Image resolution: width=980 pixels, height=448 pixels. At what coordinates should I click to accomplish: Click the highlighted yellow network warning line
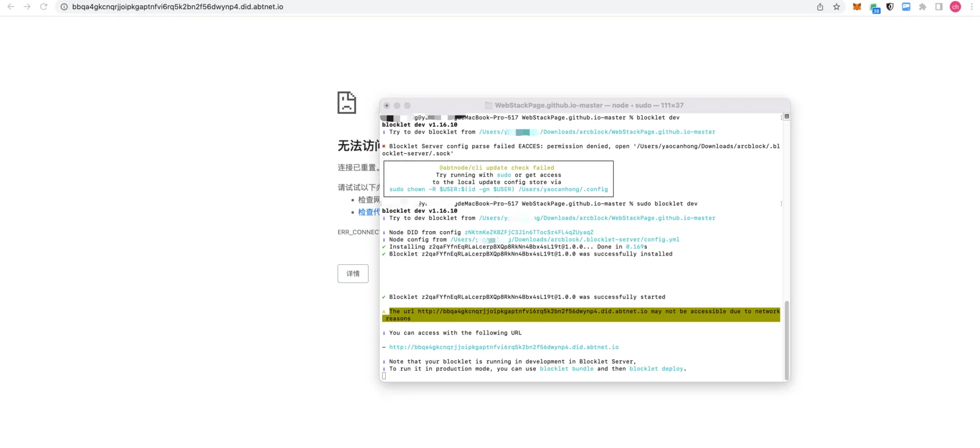(x=581, y=315)
